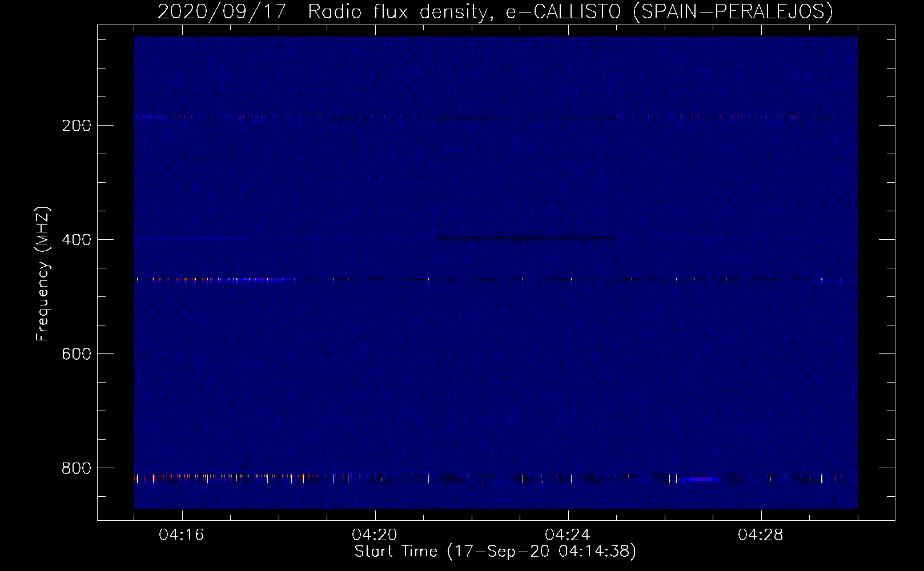Click the 04:16 time tick label
Screen dimensions: 924x571
click(182, 535)
